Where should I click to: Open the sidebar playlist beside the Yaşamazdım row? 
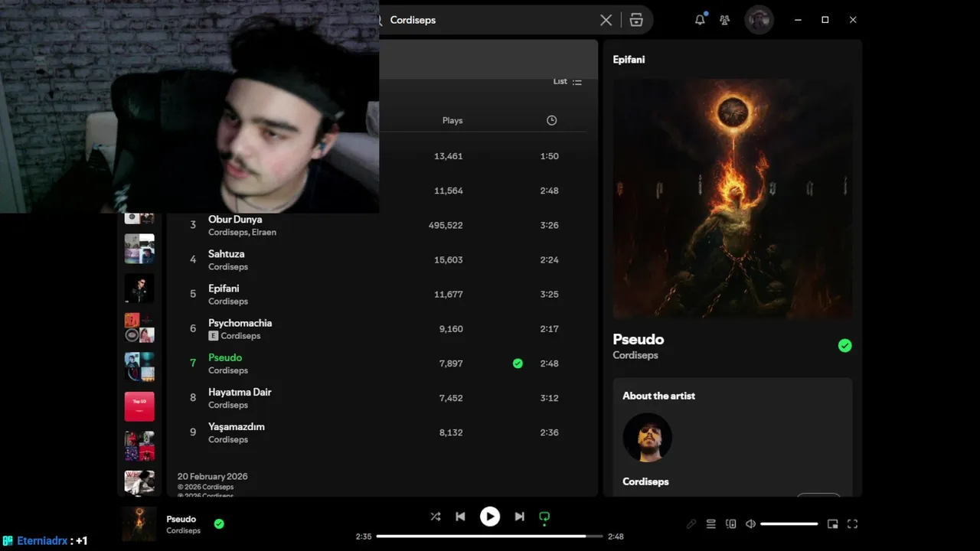139,445
